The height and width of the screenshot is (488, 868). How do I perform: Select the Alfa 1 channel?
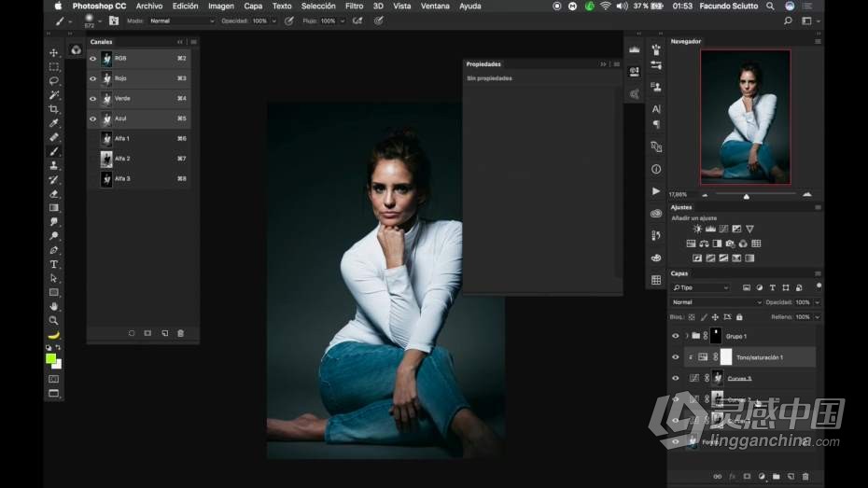pyautogui.click(x=139, y=138)
